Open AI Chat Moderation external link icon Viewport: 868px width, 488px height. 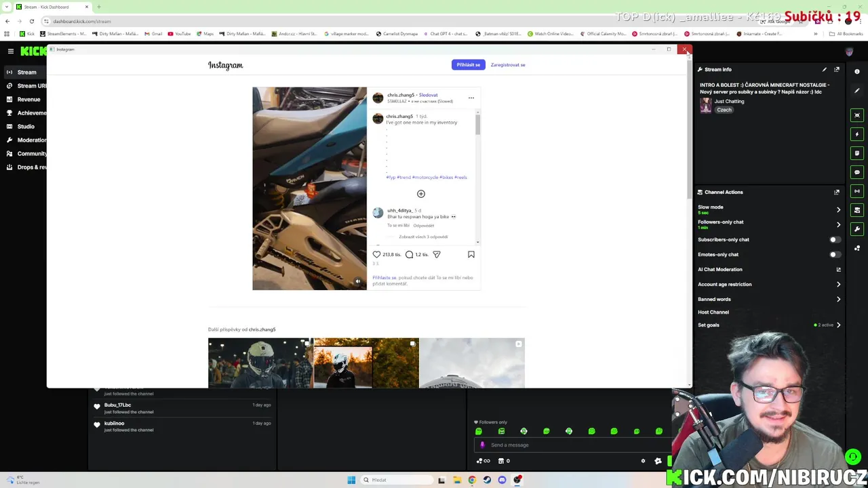click(x=838, y=269)
